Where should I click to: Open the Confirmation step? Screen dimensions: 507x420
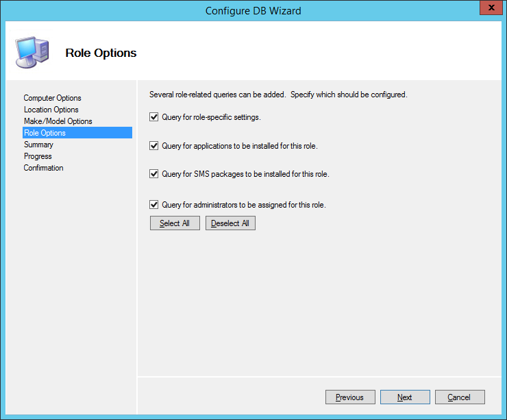(43, 168)
